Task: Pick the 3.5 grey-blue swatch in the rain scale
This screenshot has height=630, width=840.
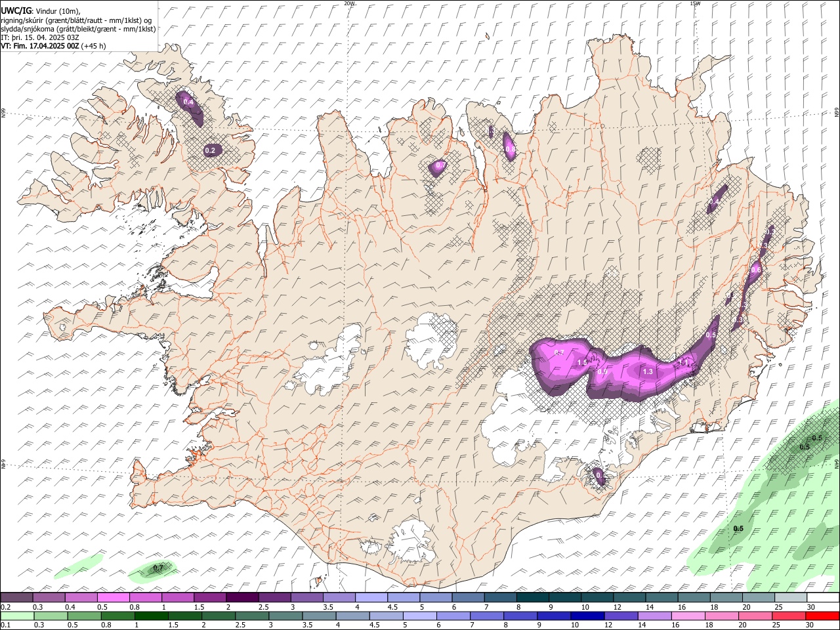Action: point(318,616)
